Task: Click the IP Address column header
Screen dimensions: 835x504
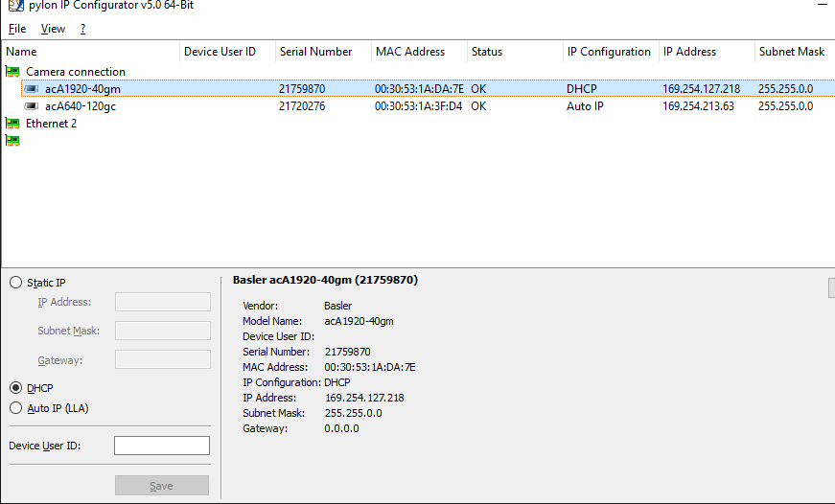Action: (707, 52)
